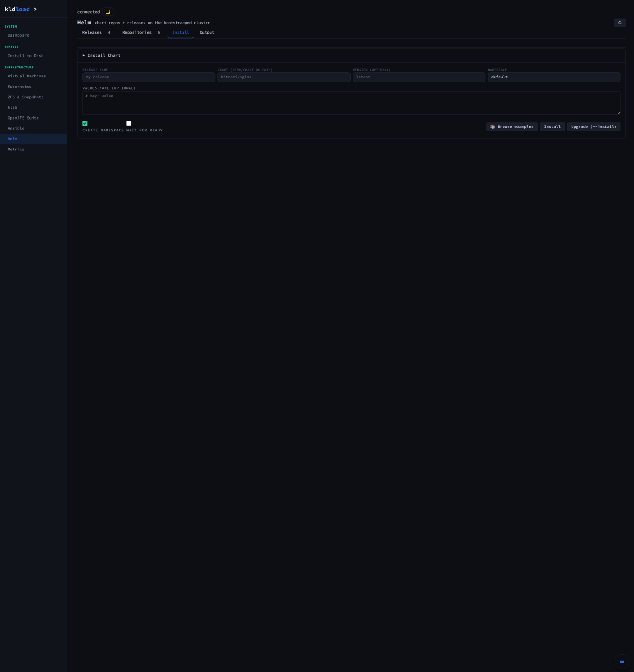
Task: Open Install to Disk page
Action: pyautogui.click(x=34, y=56)
